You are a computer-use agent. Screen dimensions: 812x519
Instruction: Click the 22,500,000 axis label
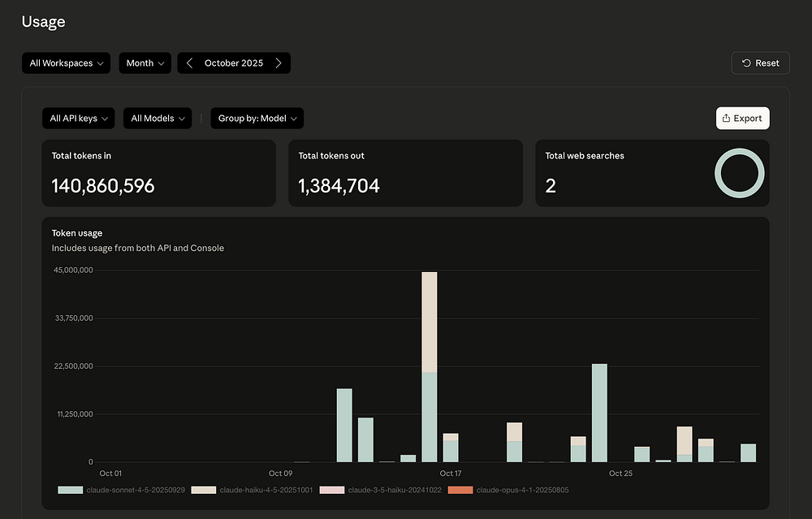pos(74,366)
